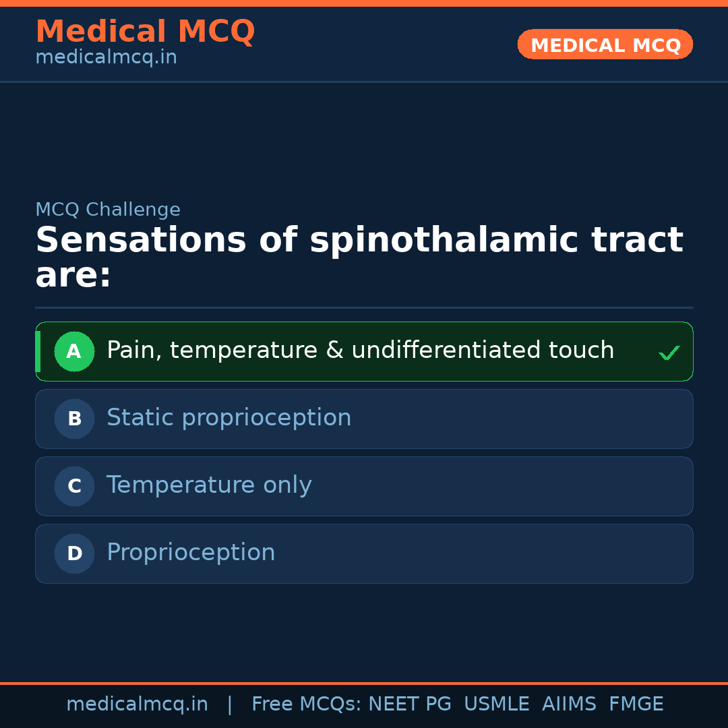
Task: Choose the "Static proprioception" answer text
Action: pyautogui.click(x=229, y=418)
